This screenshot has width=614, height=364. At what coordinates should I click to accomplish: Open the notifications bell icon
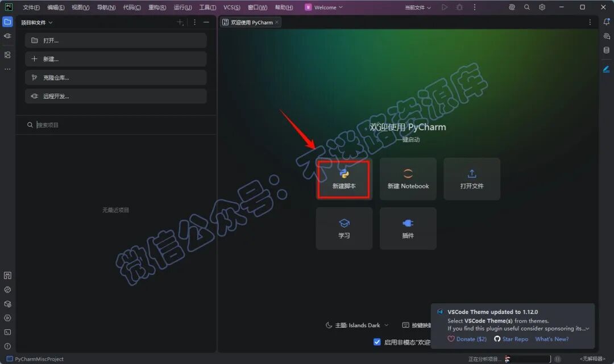click(x=606, y=22)
